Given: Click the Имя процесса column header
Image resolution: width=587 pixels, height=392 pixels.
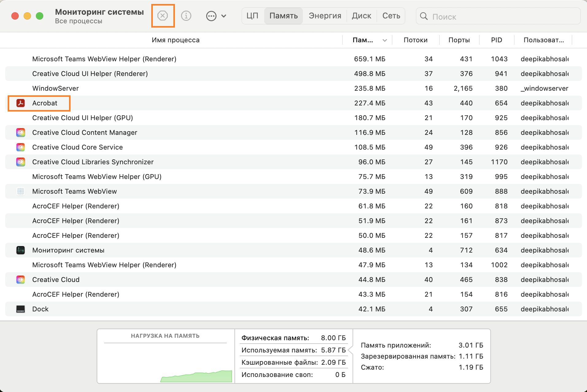Looking at the screenshot, I should pyautogui.click(x=176, y=40).
